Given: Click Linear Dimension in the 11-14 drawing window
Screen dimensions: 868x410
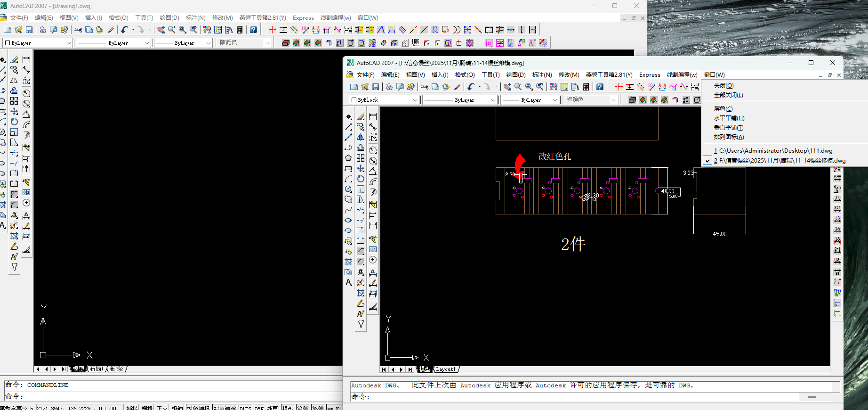Looking at the screenshot, I should tap(373, 116).
